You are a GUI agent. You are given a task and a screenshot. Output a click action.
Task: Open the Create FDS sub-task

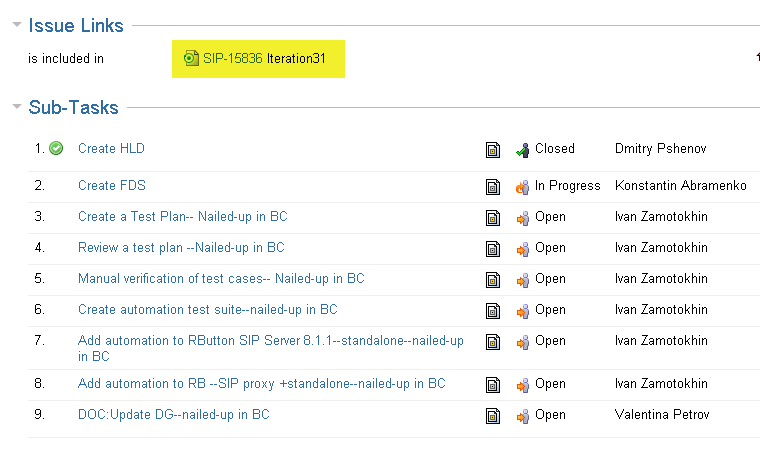[112, 186]
